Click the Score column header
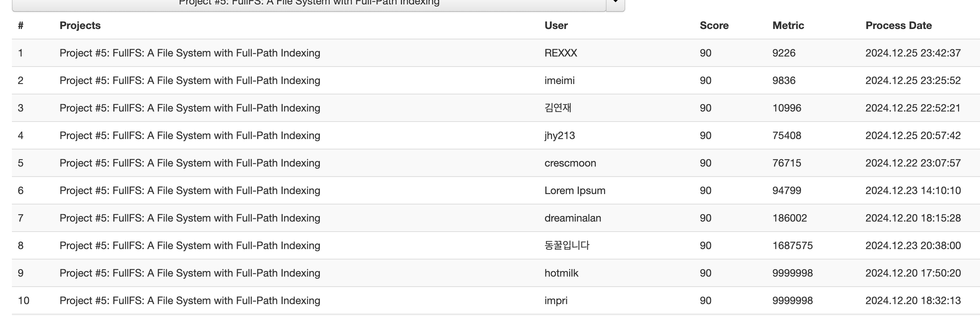980x316 pixels. click(x=714, y=26)
